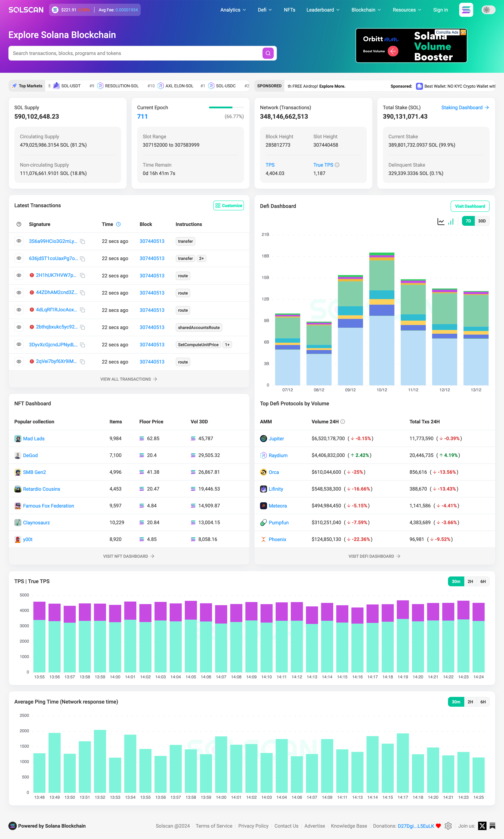Click the Substack bookmark icon in footer
The width and height of the screenshot is (504, 839).
[x=492, y=826]
